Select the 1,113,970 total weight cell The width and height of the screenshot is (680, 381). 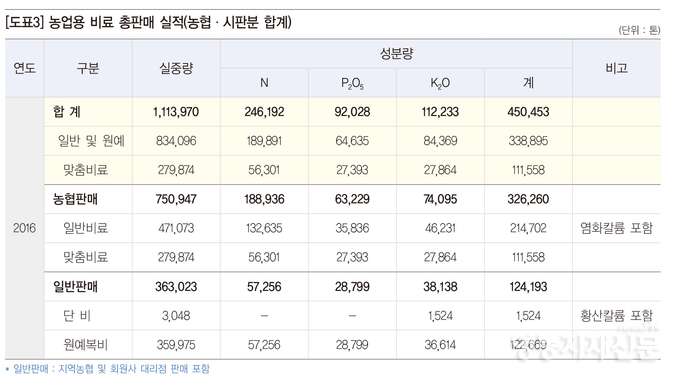coord(176,112)
